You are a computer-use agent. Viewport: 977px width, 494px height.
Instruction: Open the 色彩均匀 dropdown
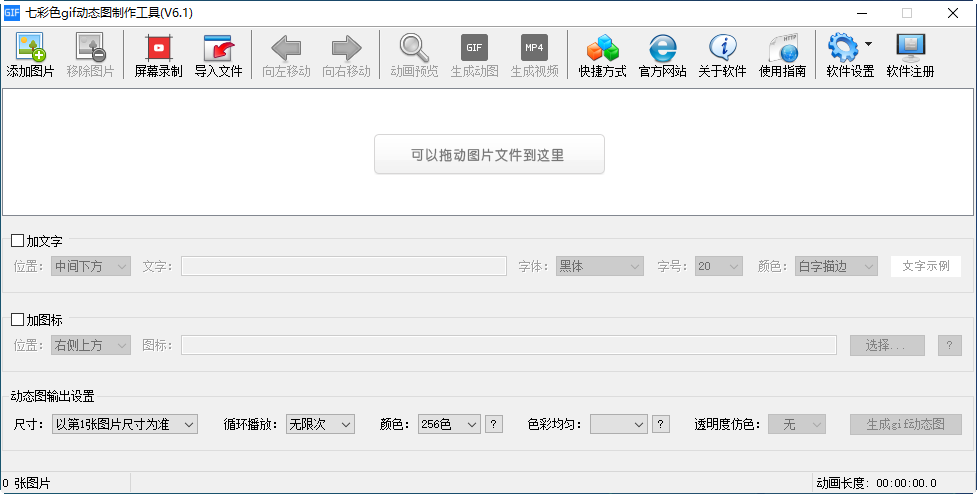coord(619,424)
